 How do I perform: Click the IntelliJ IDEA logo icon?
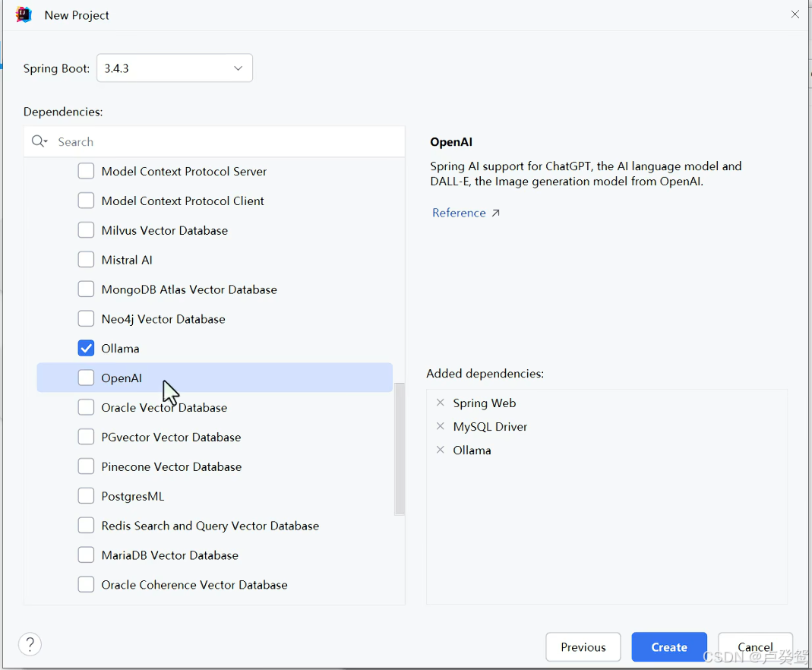click(x=24, y=15)
